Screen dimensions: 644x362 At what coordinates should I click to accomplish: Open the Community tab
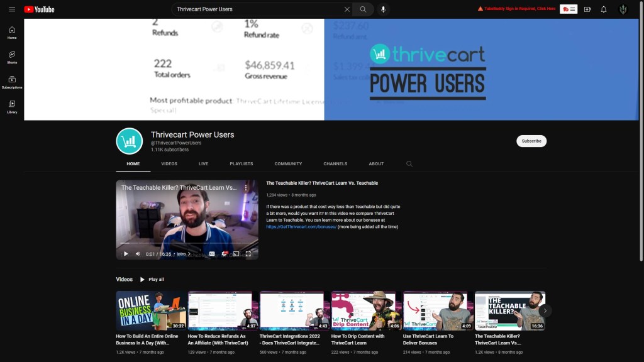(288, 163)
